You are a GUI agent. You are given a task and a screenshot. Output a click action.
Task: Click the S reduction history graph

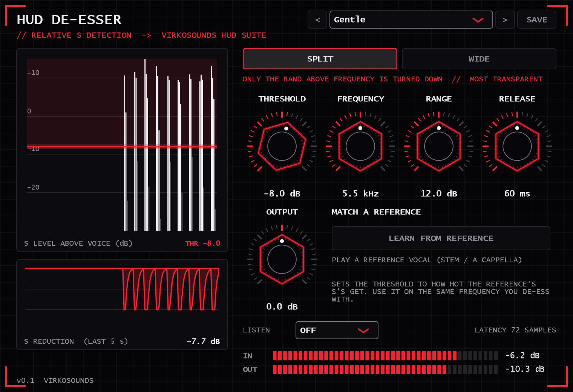[x=122, y=289]
